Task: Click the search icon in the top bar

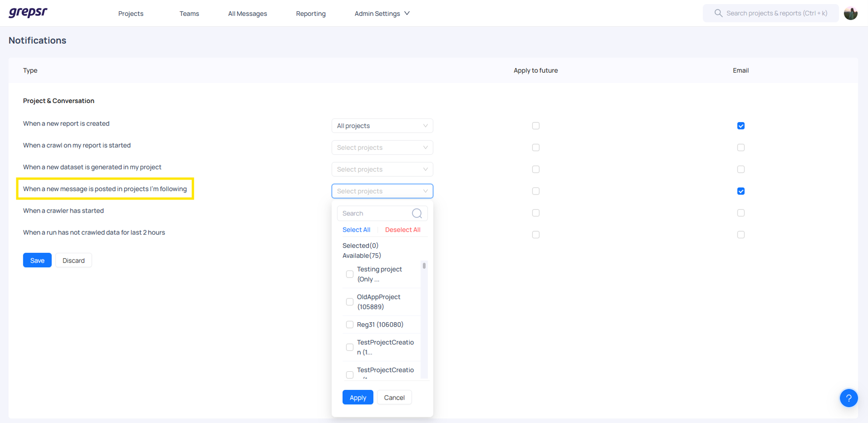Action: pos(718,13)
